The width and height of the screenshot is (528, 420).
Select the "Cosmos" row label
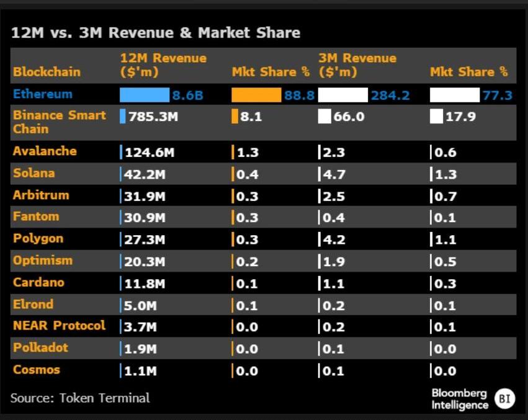pyautogui.click(x=37, y=370)
